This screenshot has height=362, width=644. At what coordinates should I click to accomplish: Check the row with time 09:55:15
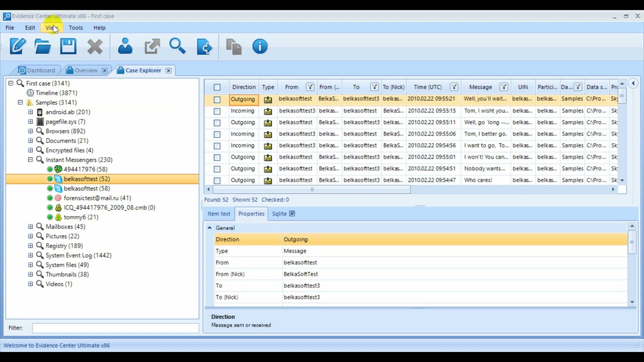tap(217, 111)
